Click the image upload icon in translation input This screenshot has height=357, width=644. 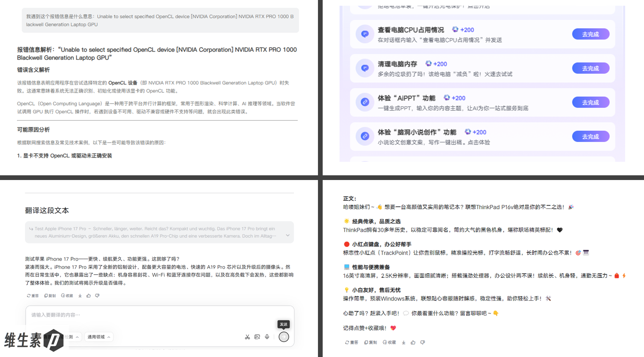coord(257,337)
